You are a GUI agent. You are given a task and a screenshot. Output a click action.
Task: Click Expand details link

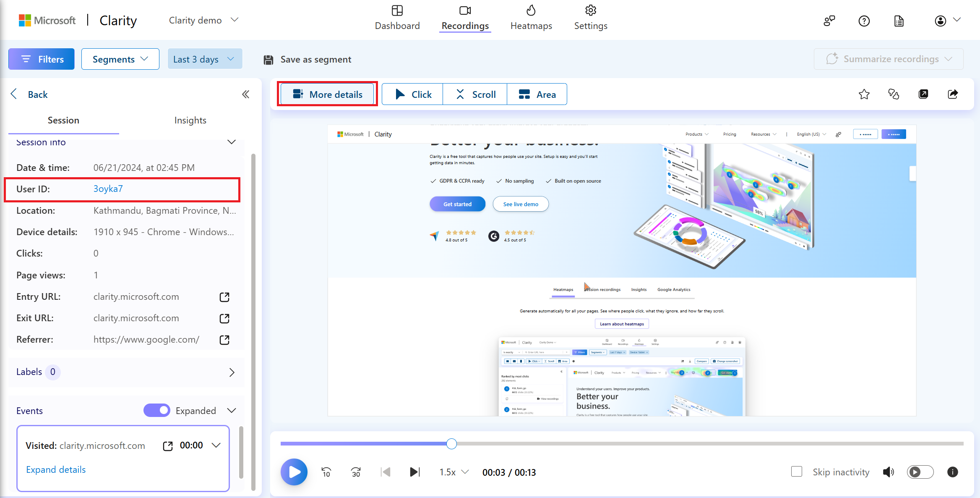pos(56,470)
